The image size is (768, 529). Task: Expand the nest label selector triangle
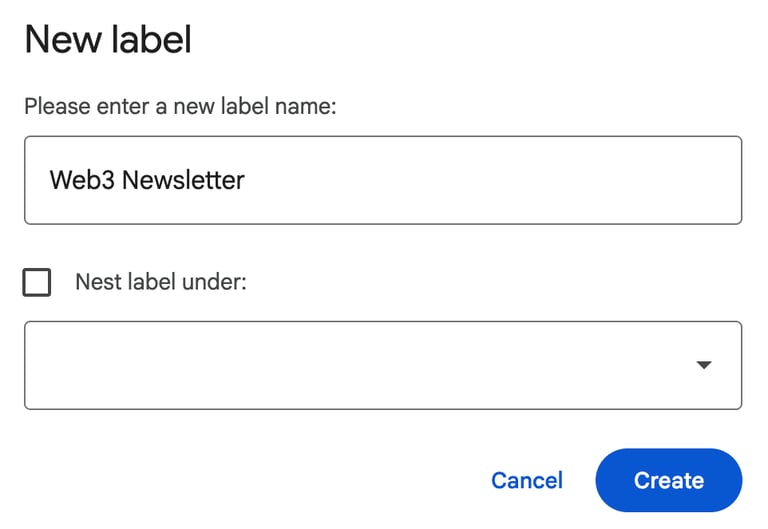point(704,365)
